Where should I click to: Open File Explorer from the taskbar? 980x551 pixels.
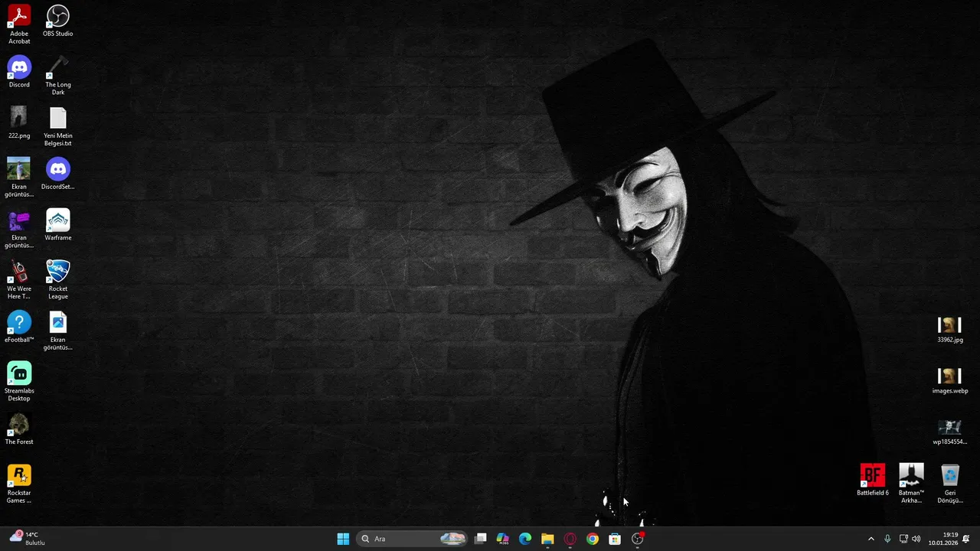coord(547,539)
